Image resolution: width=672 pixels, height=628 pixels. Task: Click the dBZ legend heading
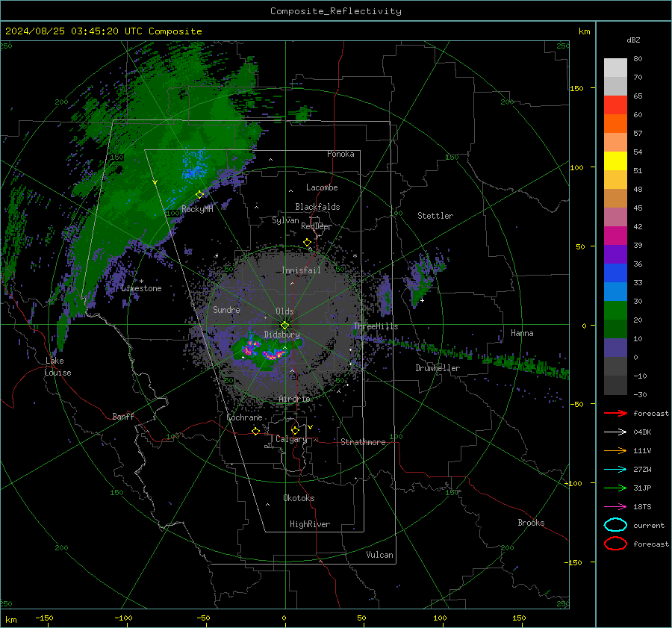[633, 40]
